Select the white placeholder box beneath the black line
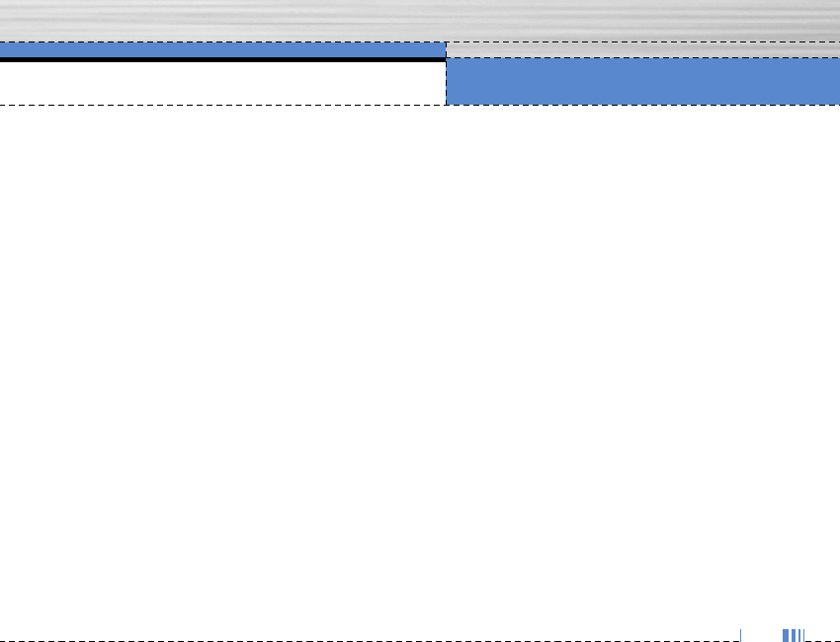 pyautogui.click(x=223, y=83)
